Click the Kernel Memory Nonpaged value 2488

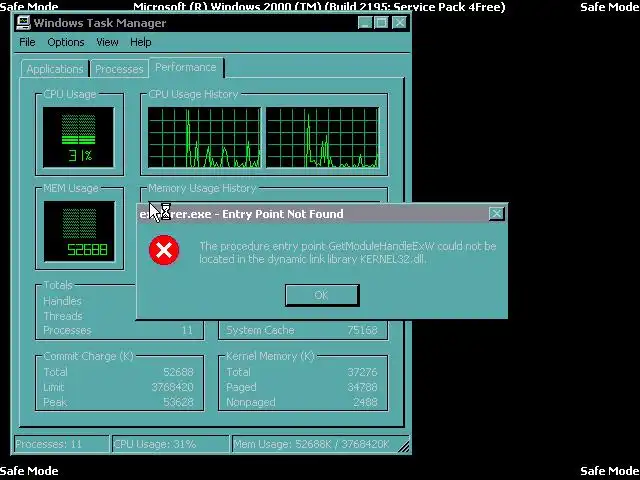(365, 402)
